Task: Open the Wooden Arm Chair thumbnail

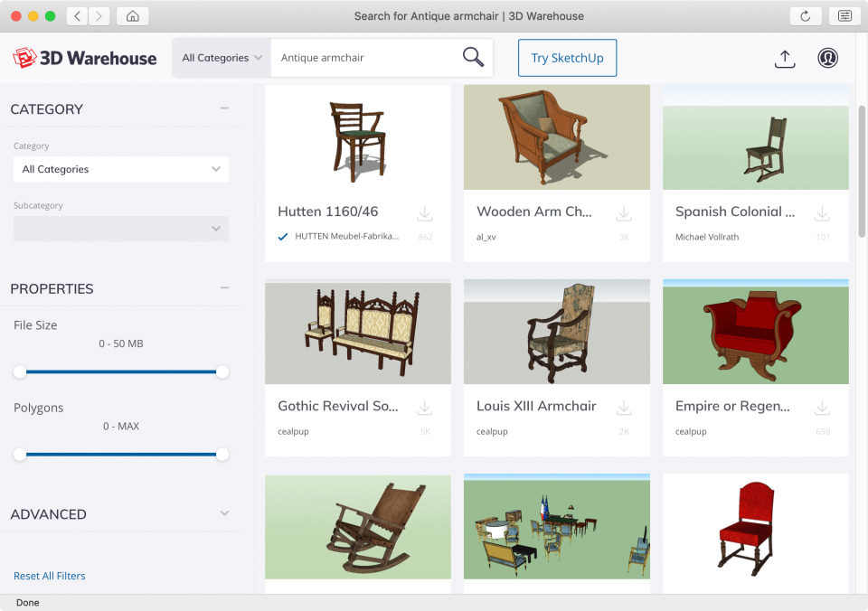Action: click(x=557, y=137)
